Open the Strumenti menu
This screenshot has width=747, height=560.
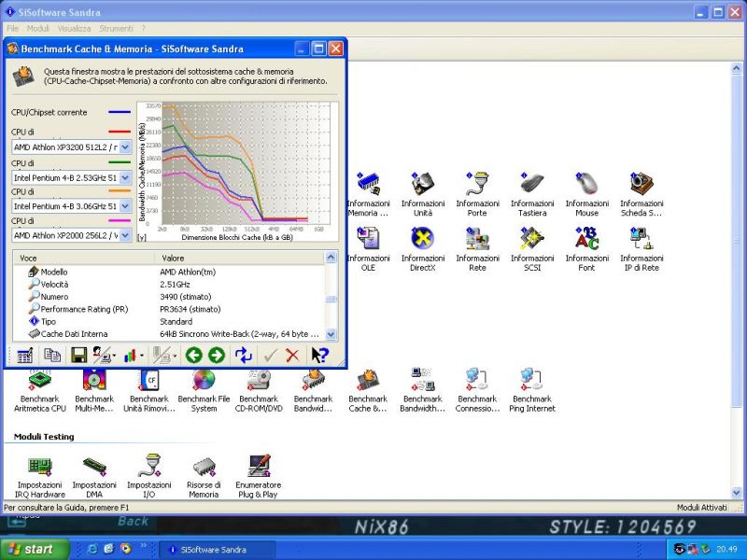[x=116, y=29]
